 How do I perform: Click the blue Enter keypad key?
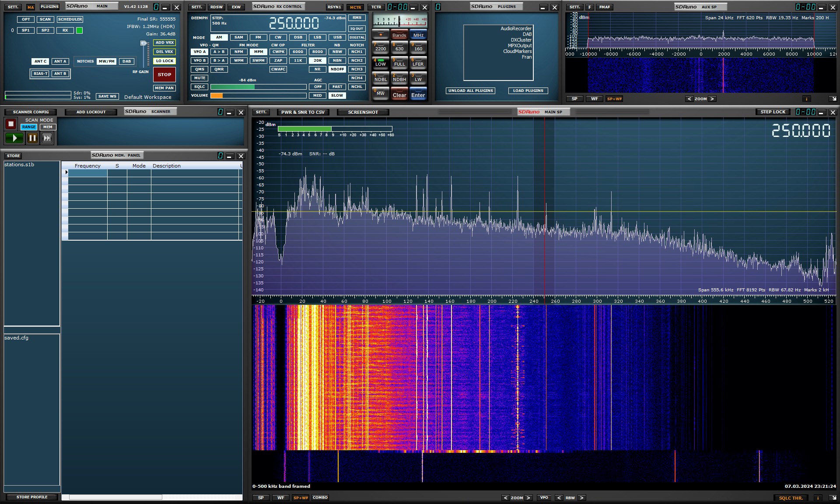click(x=418, y=94)
